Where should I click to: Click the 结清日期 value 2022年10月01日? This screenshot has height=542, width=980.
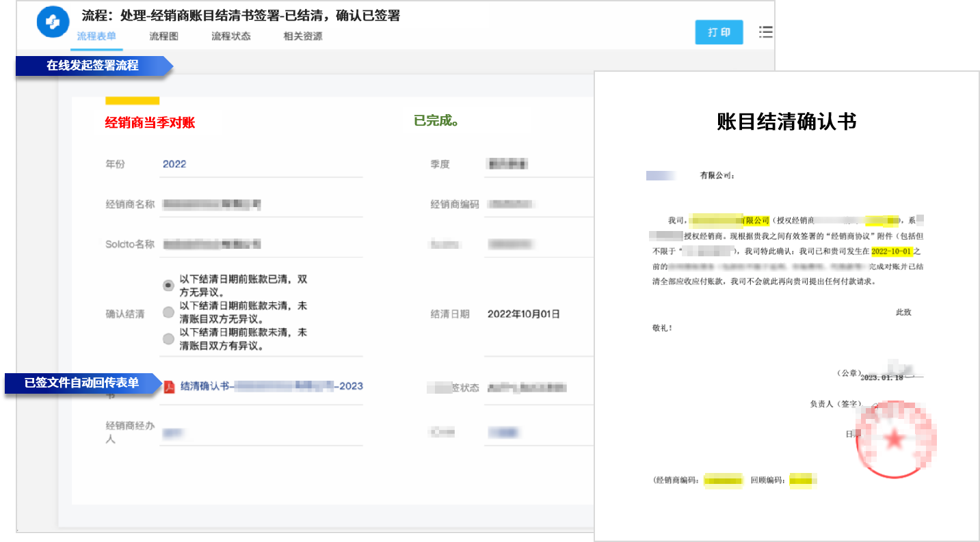(524, 314)
